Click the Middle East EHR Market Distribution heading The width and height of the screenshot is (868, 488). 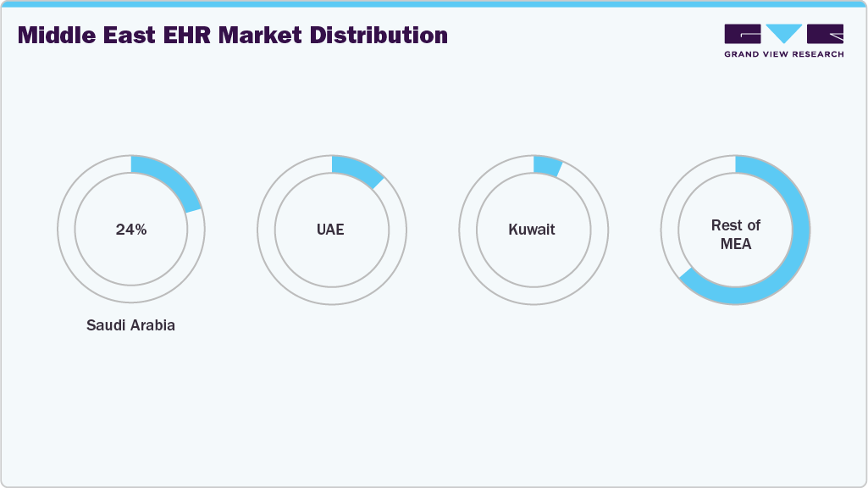click(232, 36)
